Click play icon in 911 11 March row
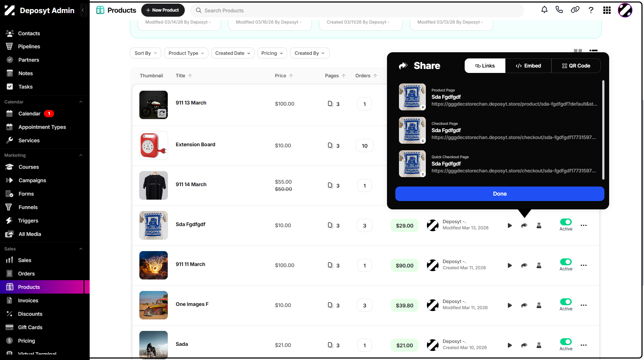The height and width of the screenshot is (360, 644). pyautogui.click(x=510, y=265)
